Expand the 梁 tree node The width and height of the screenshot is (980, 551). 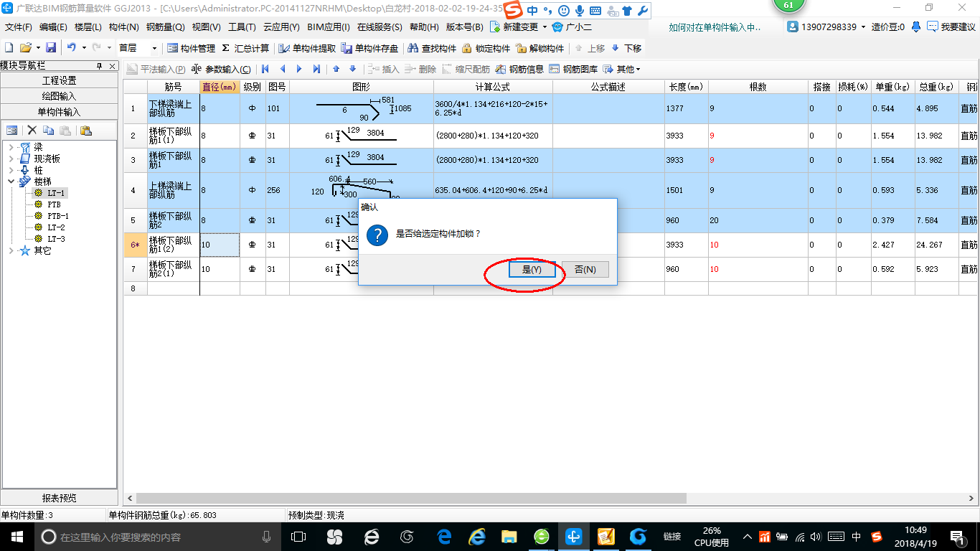[11, 147]
